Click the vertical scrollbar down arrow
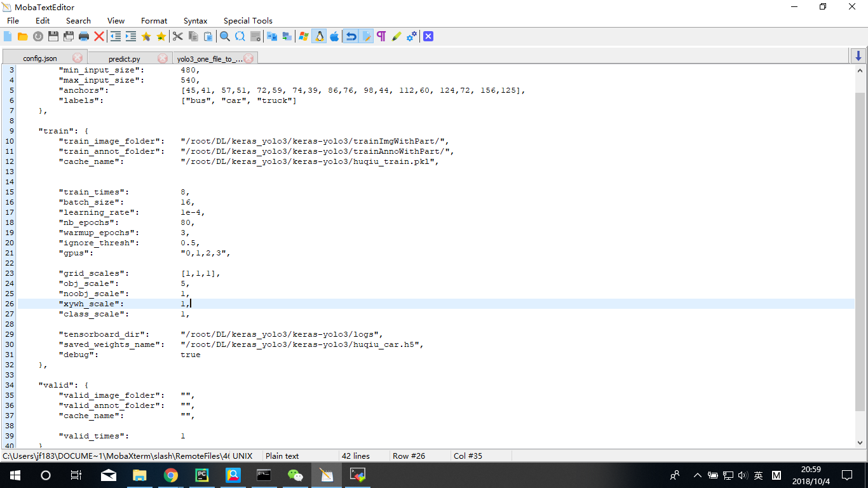The image size is (868, 488). coord(860,442)
